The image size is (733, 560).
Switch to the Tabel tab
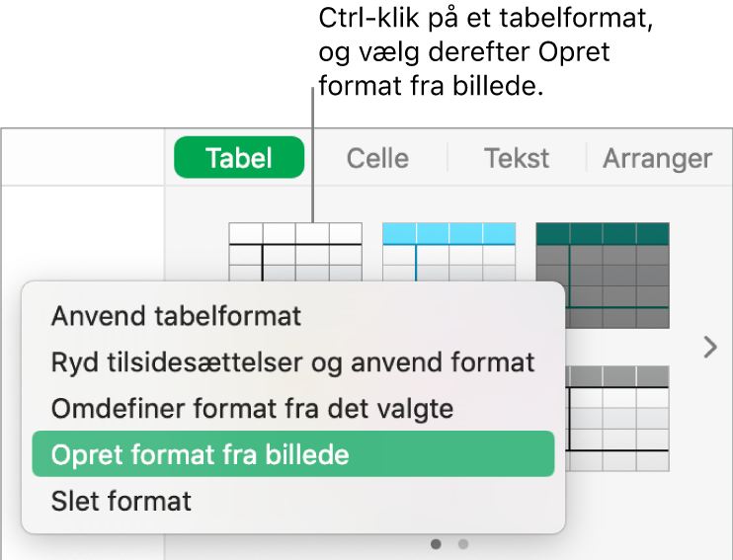click(x=239, y=158)
